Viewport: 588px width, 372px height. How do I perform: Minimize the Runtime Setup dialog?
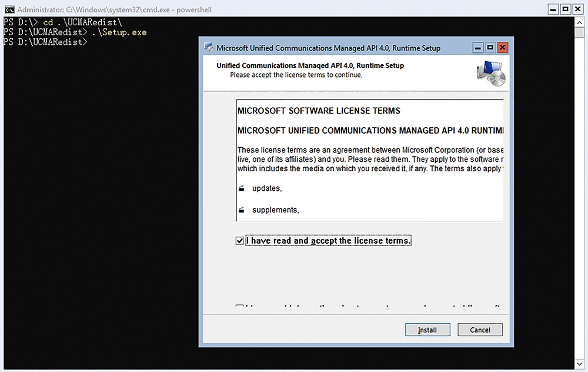(x=477, y=48)
